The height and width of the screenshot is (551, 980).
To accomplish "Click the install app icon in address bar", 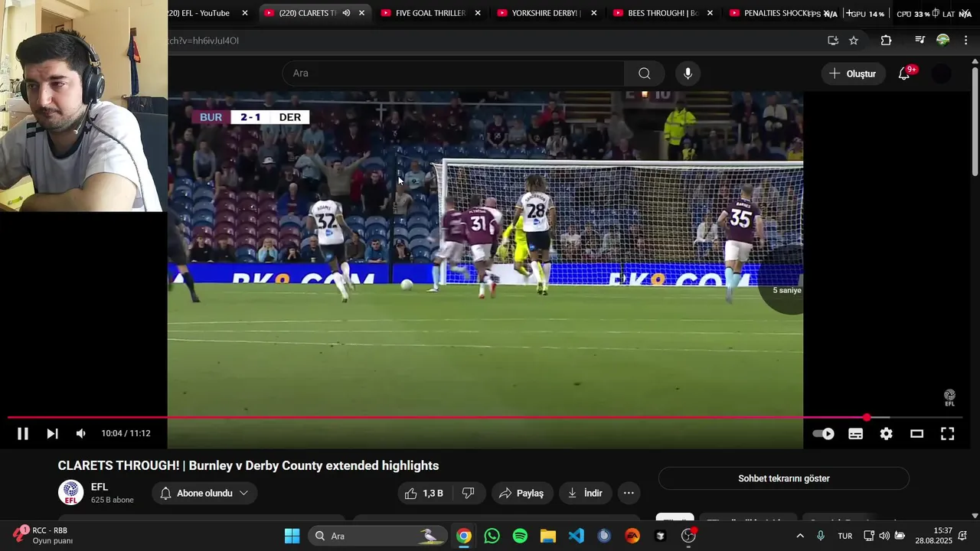I will click(x=833, y=41).
